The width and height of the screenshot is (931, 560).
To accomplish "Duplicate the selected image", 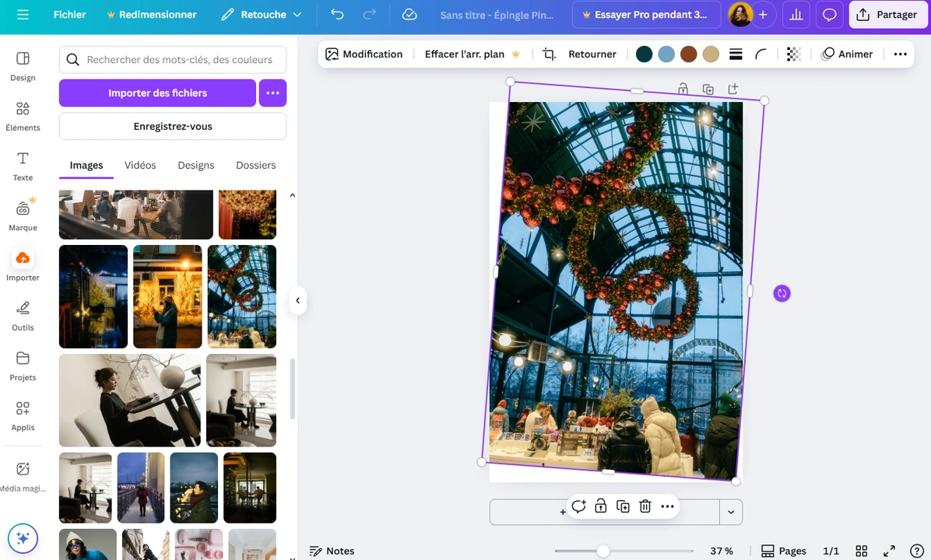I will [x=623, y=506].
